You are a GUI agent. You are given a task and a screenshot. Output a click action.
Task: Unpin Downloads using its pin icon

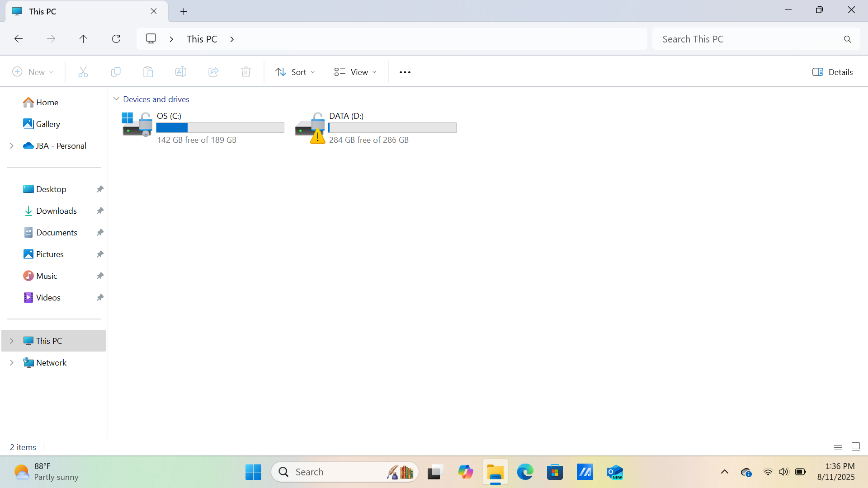tap(100, 211)
